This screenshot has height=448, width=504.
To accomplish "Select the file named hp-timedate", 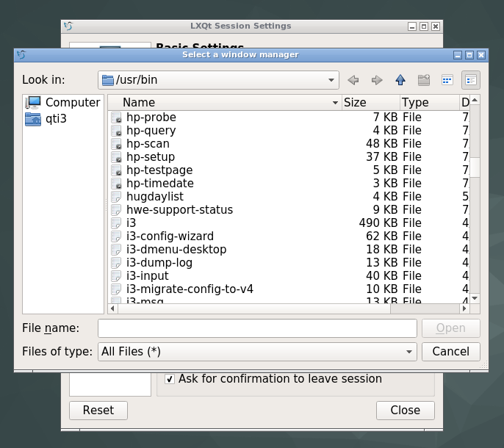I will click(x=160, y=183).
